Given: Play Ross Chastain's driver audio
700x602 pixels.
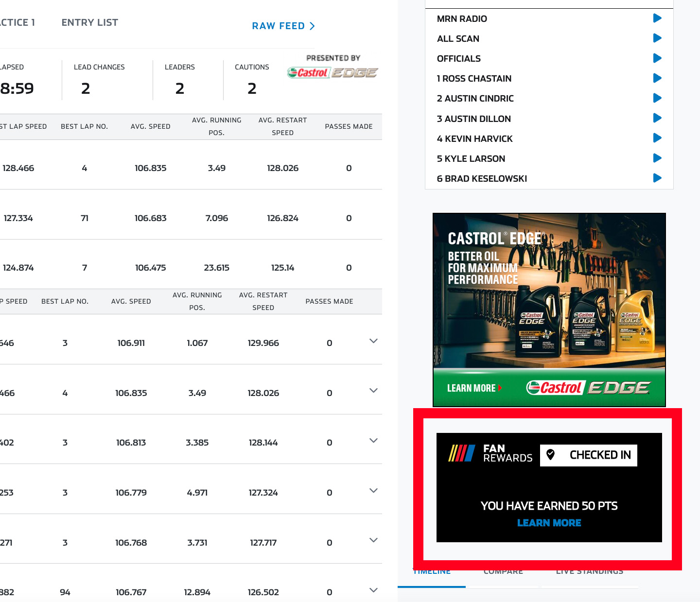Looking at the screenshot, I should (657, 78).
